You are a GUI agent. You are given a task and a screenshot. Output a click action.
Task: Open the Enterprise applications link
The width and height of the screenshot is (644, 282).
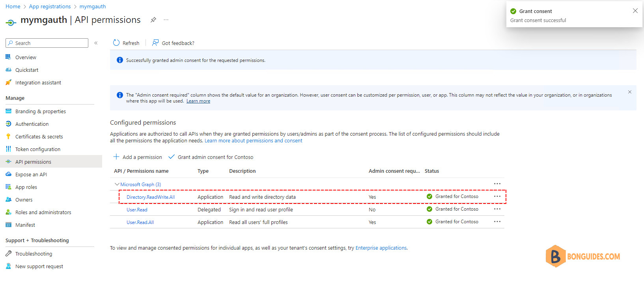click(381, 248)
